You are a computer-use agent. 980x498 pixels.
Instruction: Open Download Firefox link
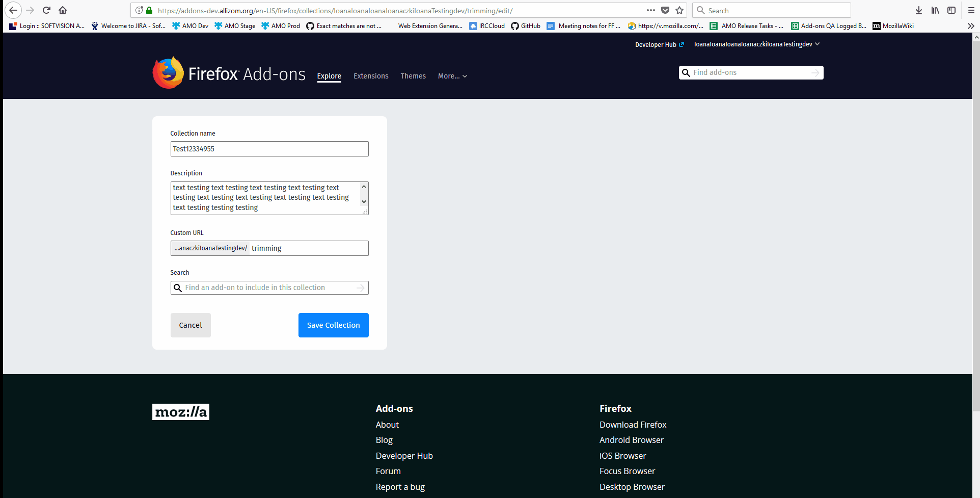(633, 425)
